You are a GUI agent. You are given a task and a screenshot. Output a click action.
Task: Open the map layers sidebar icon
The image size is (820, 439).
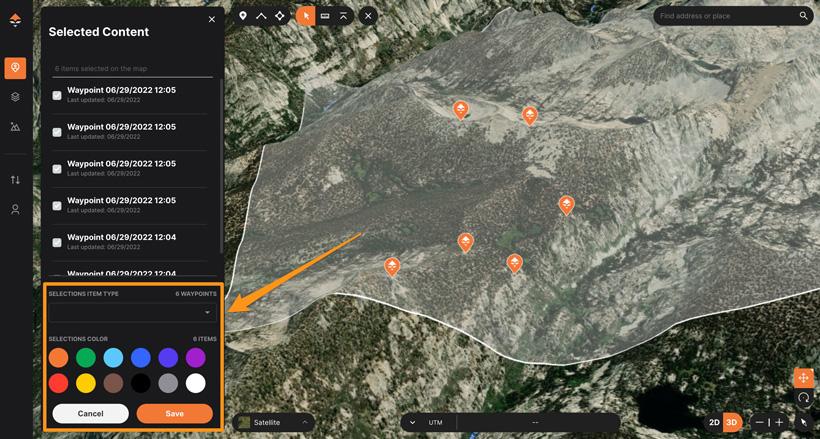click(15, 97)
